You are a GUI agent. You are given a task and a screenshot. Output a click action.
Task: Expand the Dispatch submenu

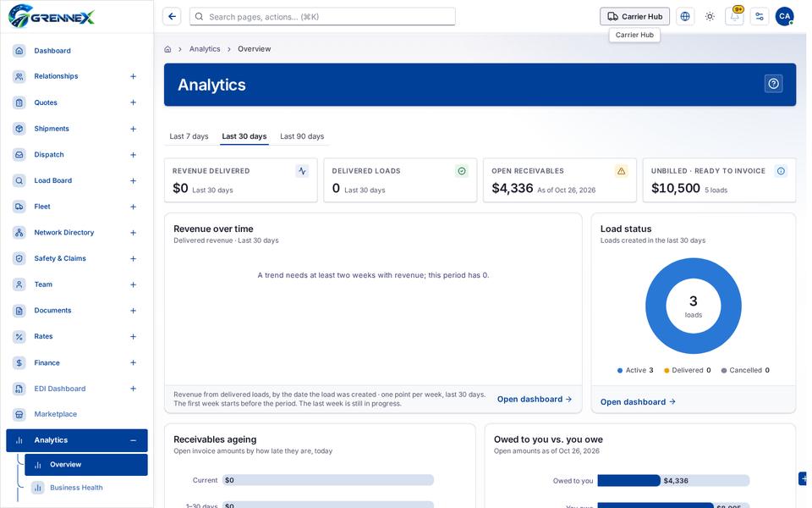tap(133, 155)
